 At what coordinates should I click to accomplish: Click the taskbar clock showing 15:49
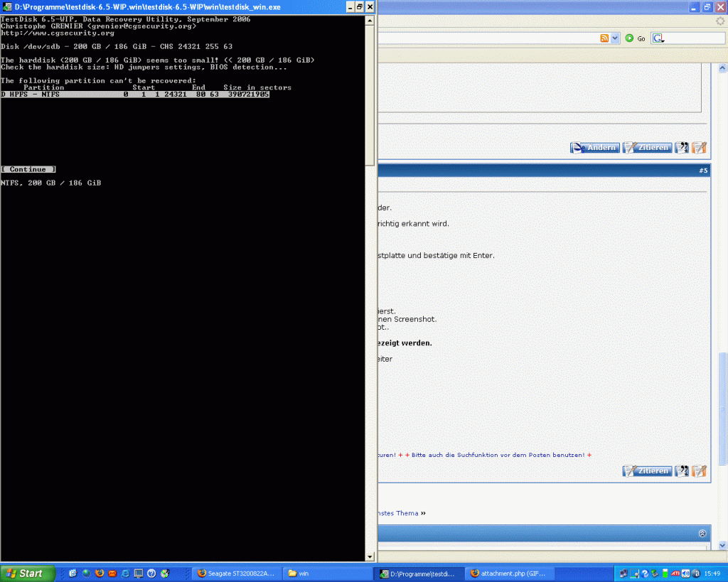tap(712, 573)
